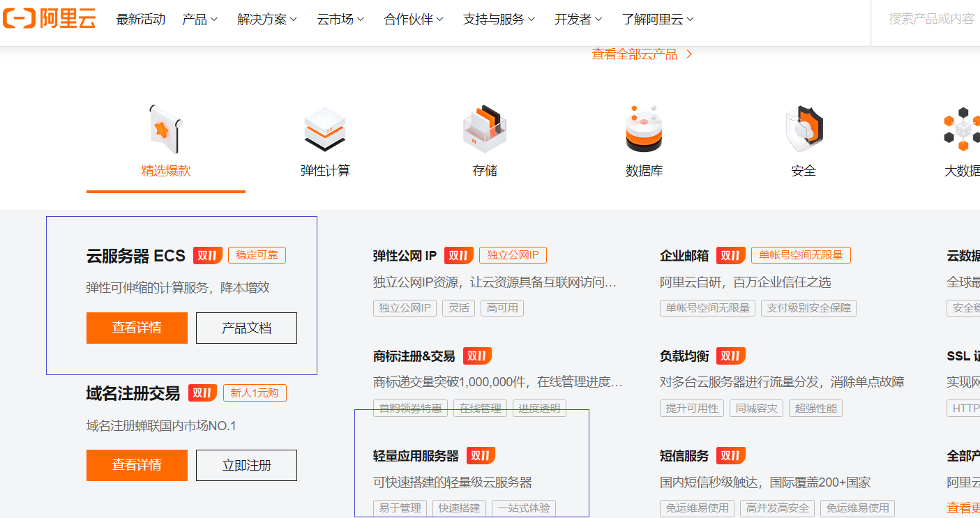Select the 安全 security shield icon

(804, 129)
